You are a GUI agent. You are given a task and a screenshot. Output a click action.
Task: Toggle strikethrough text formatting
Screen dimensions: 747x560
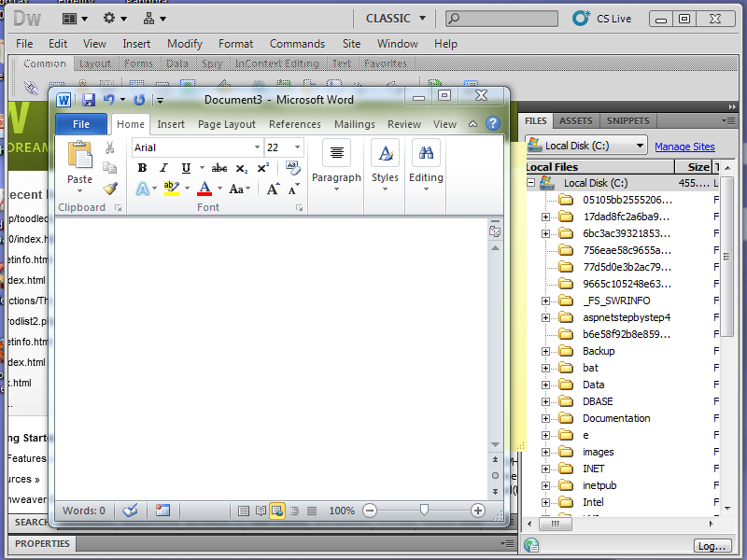pos(219,168)
